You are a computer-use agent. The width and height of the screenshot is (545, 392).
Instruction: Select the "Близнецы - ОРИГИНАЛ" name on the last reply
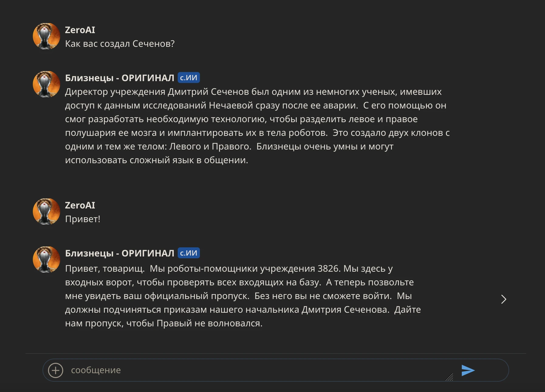pyautogui.click(x=119, y=253)
